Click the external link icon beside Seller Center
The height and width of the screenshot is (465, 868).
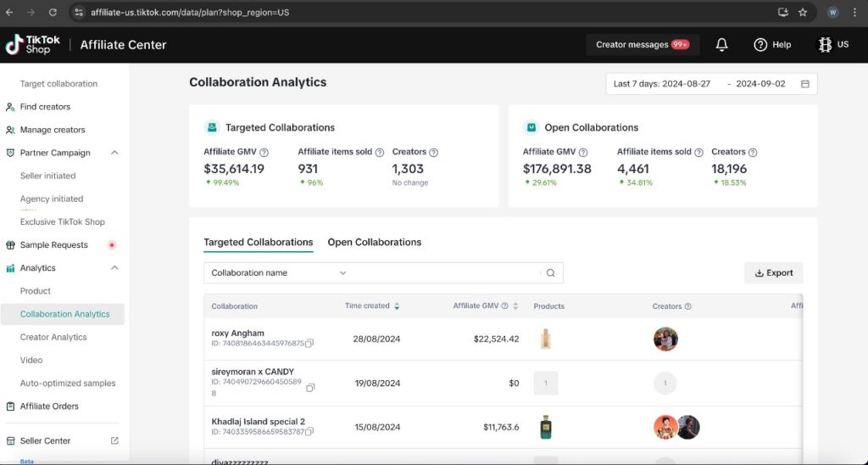tap(114, 440)
